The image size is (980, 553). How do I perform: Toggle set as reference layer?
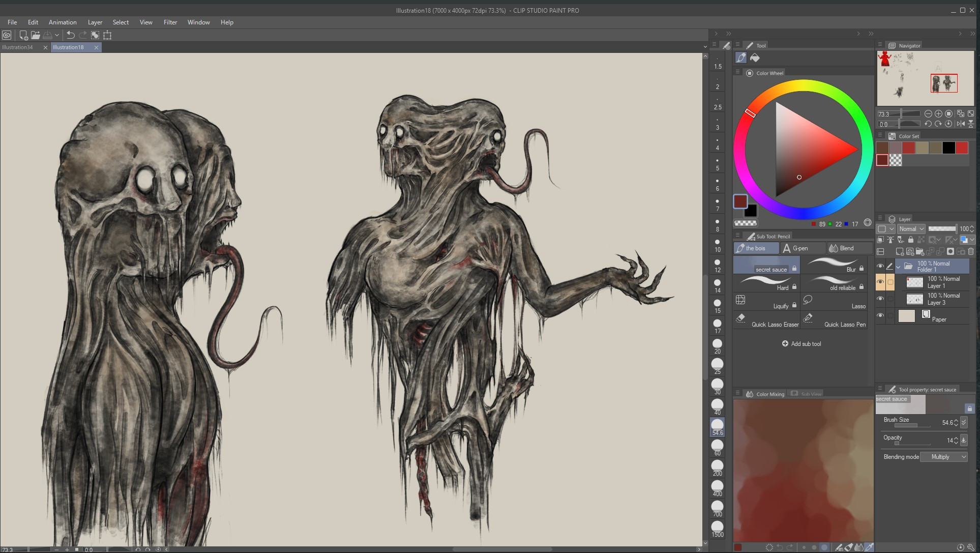pos(890,240)
